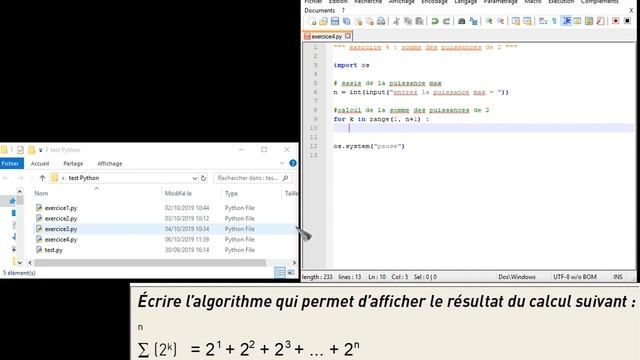Toggle the highlighted indent guide icon
The height and width of the screenshot is (360, 640).
567,21
